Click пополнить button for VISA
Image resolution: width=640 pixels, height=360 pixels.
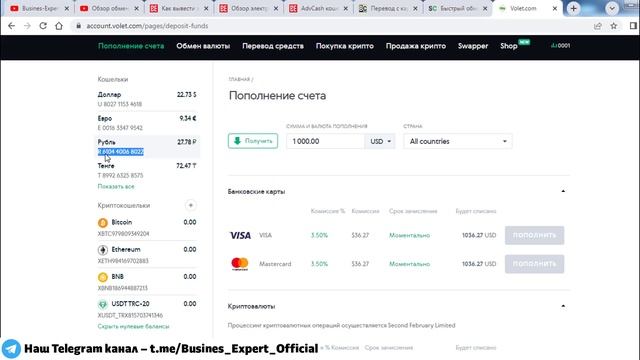pyautogui.click(x=535, y=236)
